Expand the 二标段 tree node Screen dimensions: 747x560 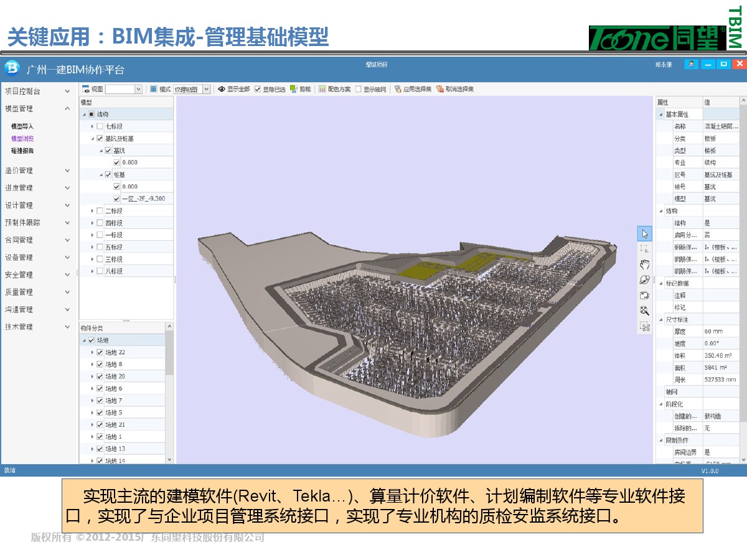92,211
